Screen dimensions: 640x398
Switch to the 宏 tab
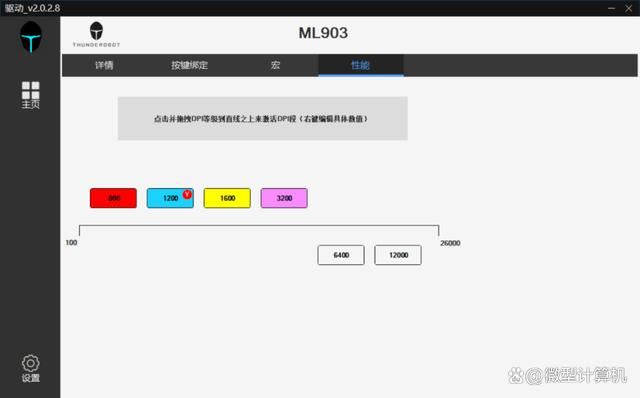pyautogui.click(x=276, y=65)
